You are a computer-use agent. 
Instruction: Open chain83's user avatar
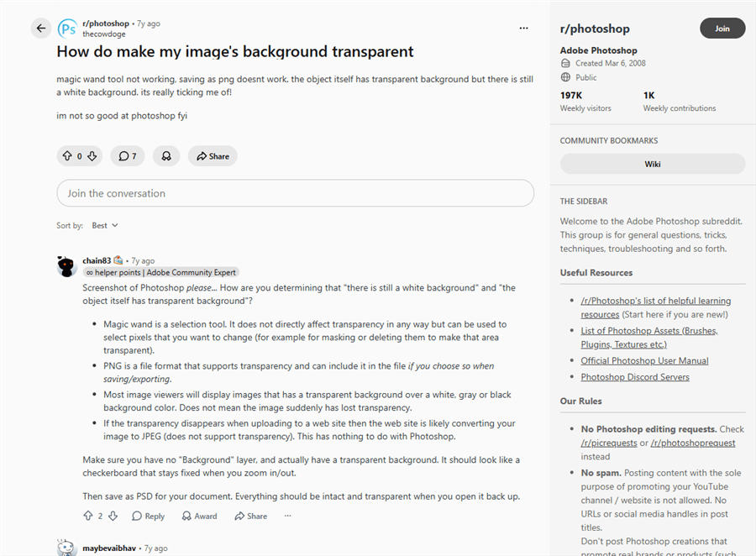(66, 266)
